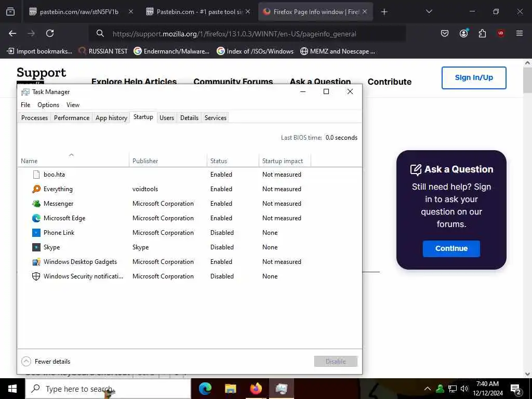Open a new Firefox tab with plus button
The image size is (532, 399).
(x=384, y=12)
